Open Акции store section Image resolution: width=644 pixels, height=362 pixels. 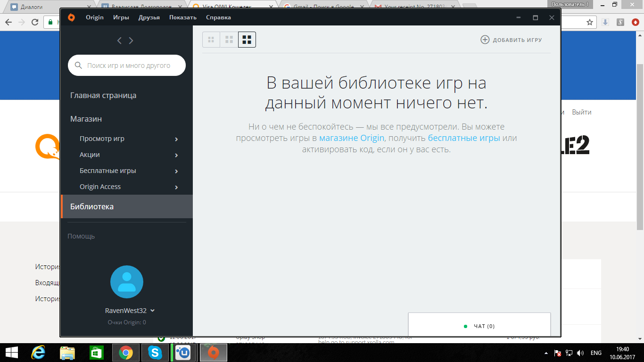coord(90,155)
